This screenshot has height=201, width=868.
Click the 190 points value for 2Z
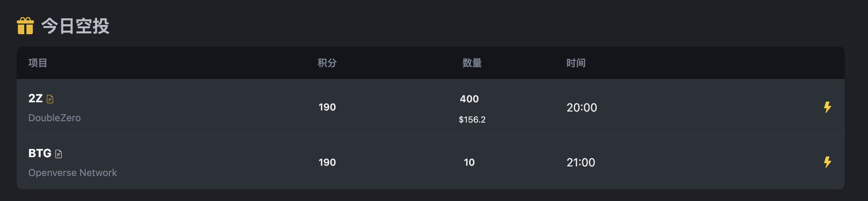click(327, 107)
